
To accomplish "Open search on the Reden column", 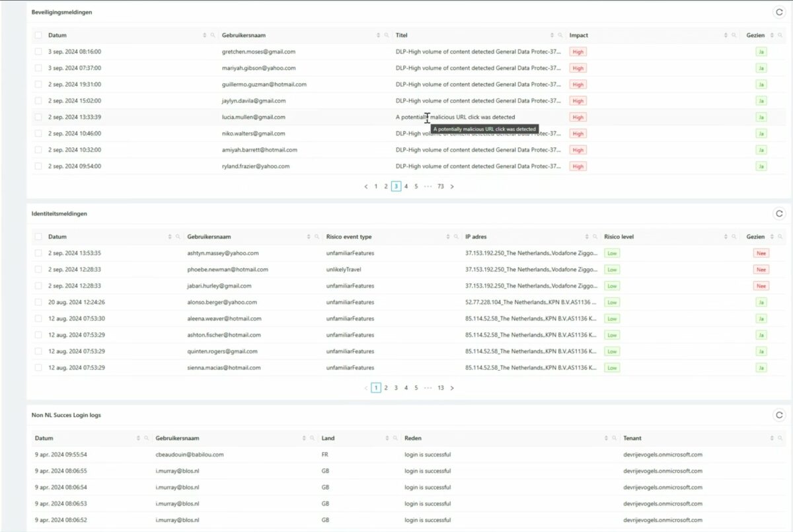I will 614,438.
